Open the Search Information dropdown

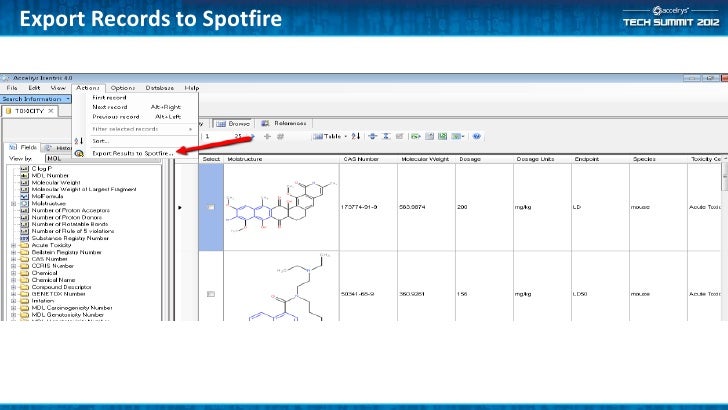tap(68, 99)
